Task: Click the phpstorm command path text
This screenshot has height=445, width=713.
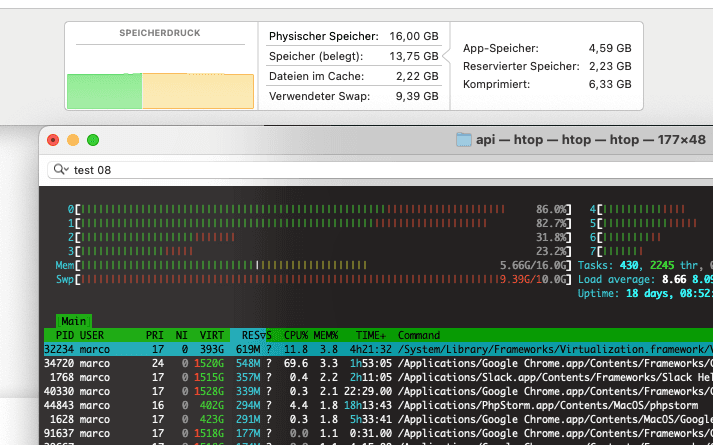Action: [548, 405]
